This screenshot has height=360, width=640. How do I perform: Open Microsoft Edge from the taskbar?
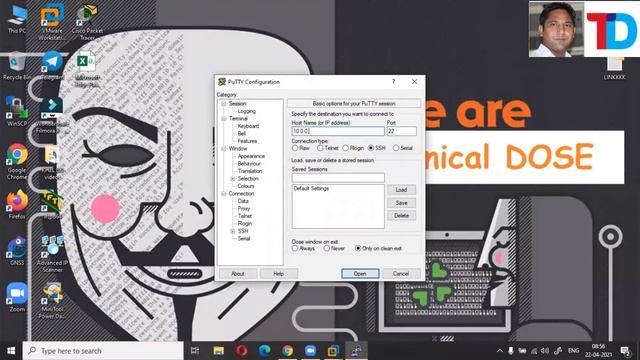(x=264, y=351)
